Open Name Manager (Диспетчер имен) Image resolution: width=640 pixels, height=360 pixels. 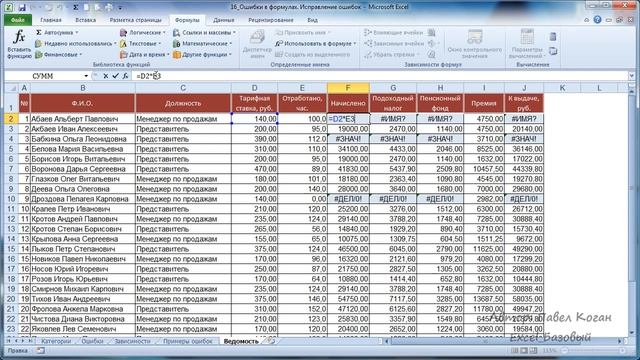[257, 44]
